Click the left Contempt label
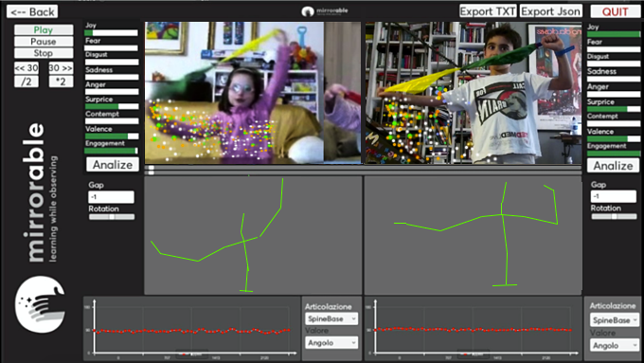The height and width of the screenshot is (363, 644). (102, 114)
